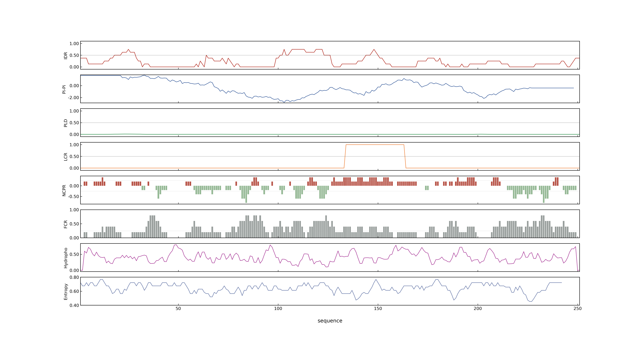Click the 0.50 tick on Hydropho axis
Screen dimensions: 644x343
pos(74,254)
